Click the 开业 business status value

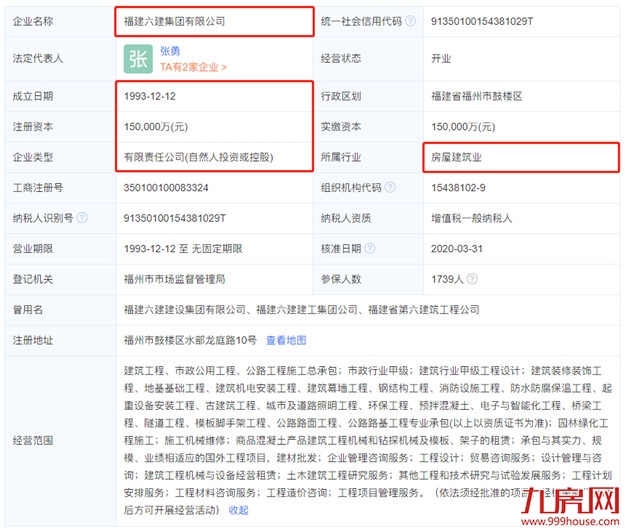tap(441, 59)
